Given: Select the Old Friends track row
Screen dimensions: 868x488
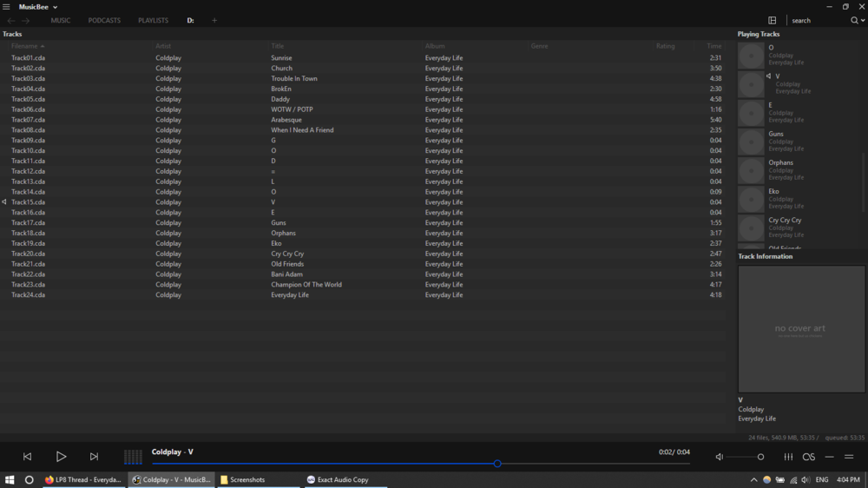Looking at the screenshot, I should (x=363, y=264).
